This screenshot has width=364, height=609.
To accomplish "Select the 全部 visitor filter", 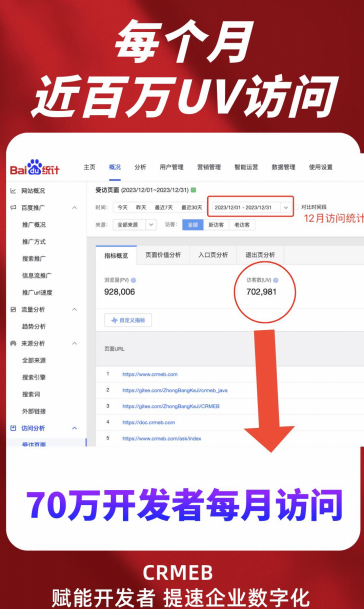I will pos(193,224).
